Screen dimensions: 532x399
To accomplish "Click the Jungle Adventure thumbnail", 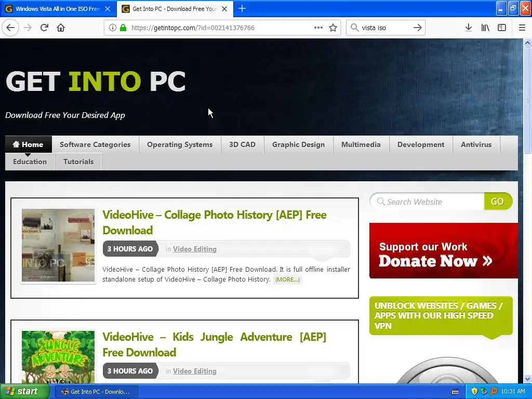I will pos(58,357).
